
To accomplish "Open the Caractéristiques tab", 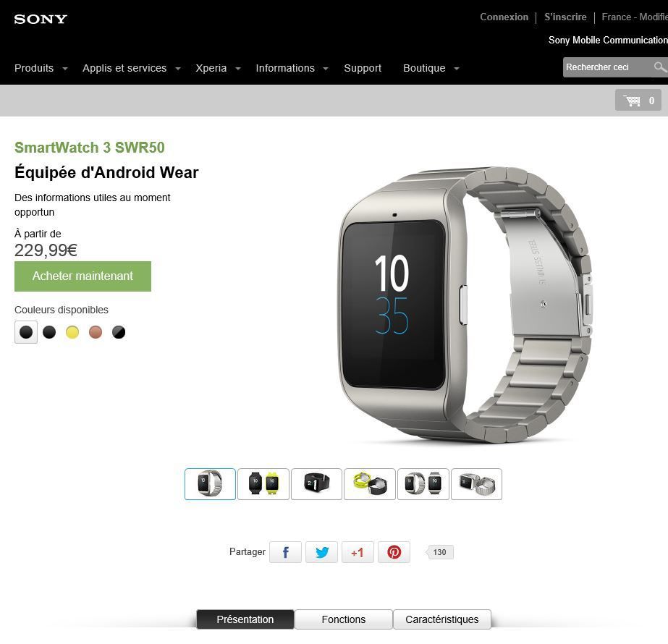I will tap(441, 619).
